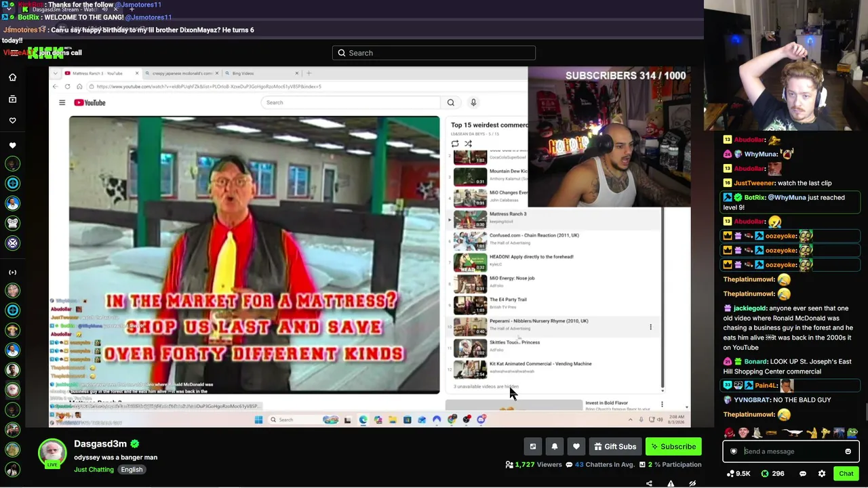Screen dimensions: 868x488
Task: Click the Windows Start button in stream
Action: point(258,420)
